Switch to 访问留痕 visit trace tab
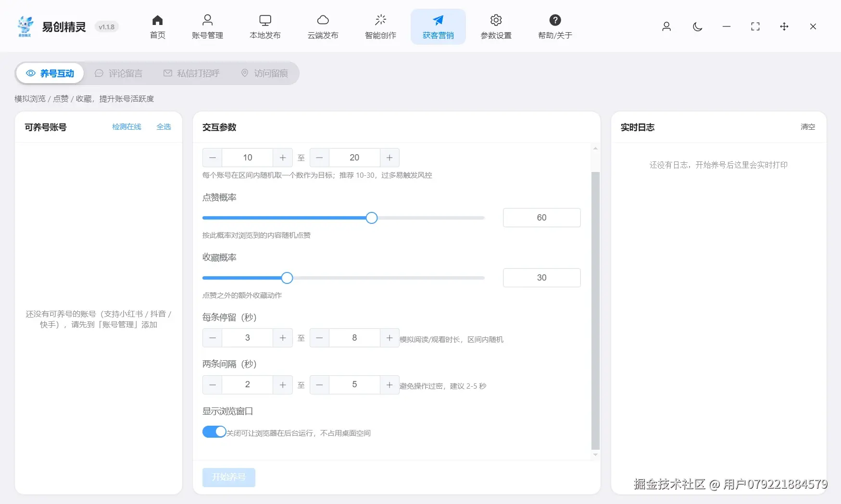The image size is (841, 504). (264, 73)
